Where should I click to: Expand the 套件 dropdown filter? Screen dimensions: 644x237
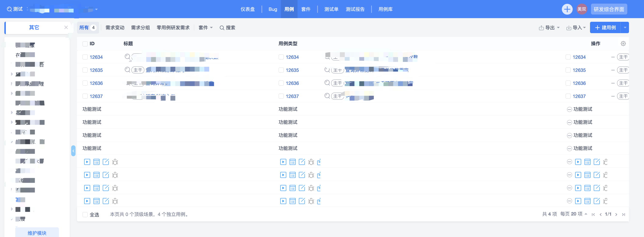[206, 28]
